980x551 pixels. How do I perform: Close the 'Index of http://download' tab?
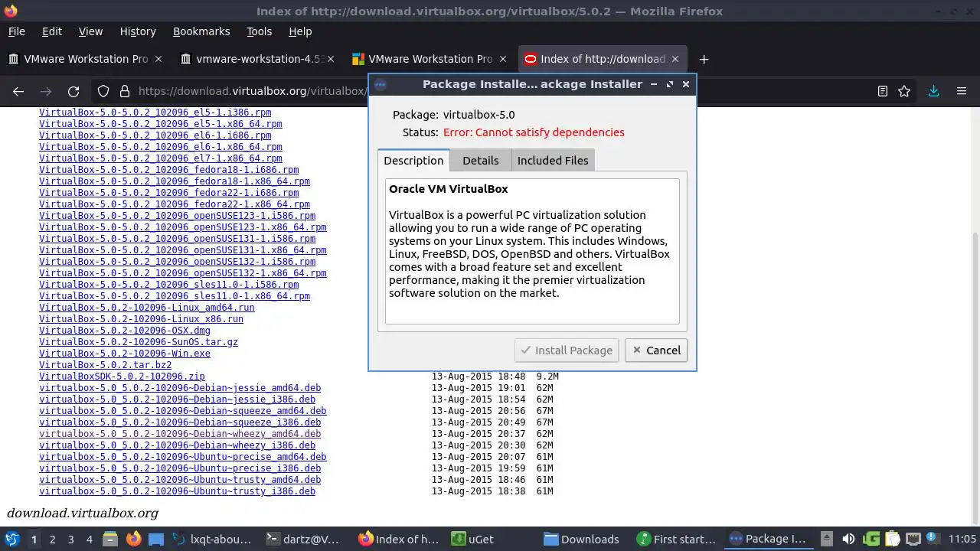675,59
